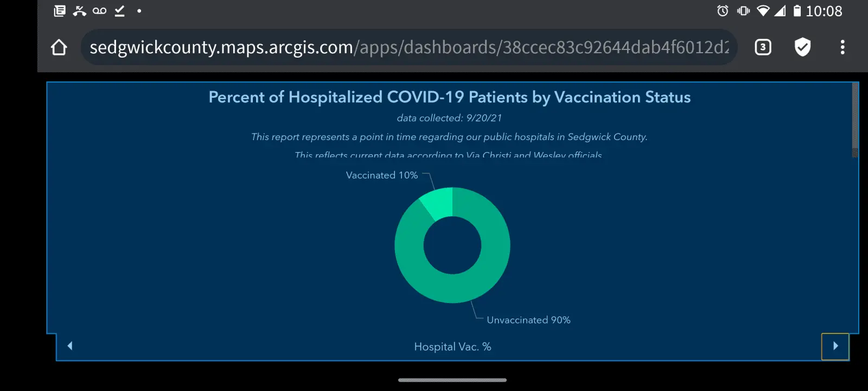Image resolution: width=868 pixels, height=391 pixels.
Task: Click the address bar URL
Action: click(409, 47)
